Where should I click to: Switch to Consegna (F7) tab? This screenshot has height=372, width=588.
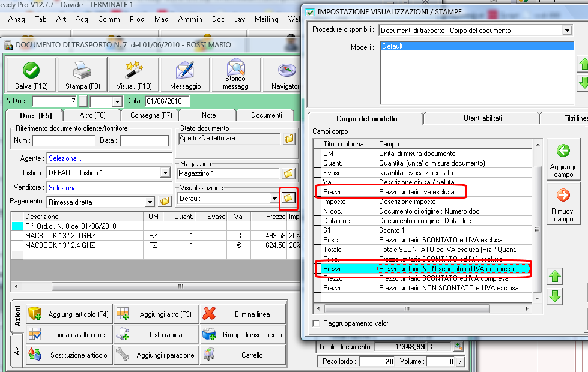(x=151, y=115)
